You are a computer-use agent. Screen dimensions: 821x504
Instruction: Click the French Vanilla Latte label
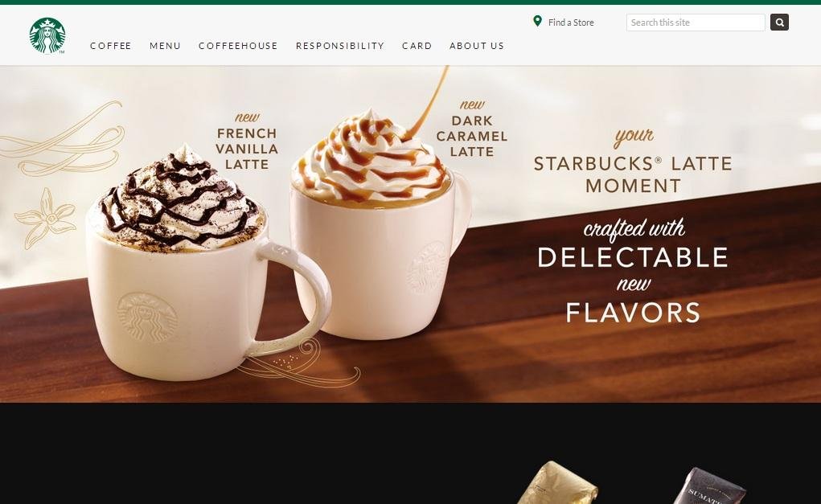click(247, 141)
